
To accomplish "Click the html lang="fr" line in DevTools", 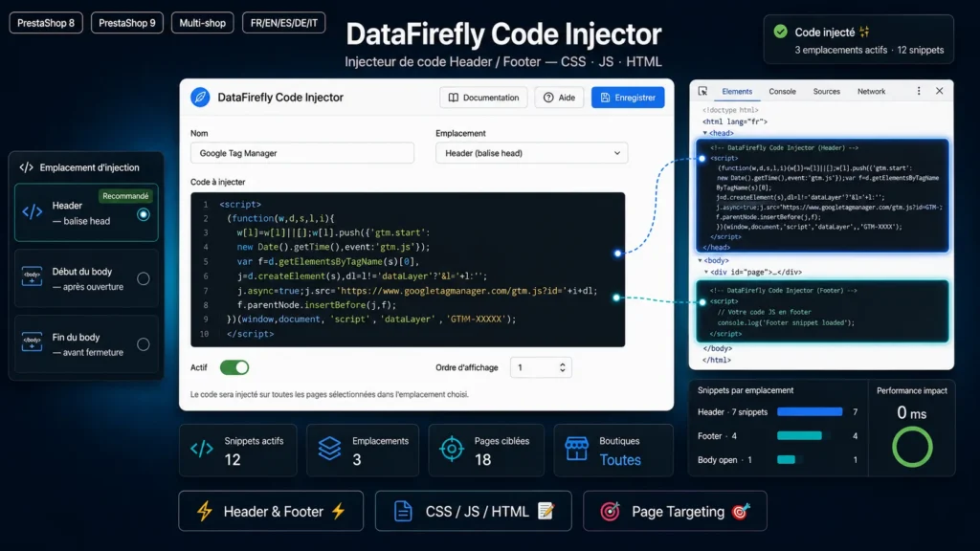I will (x=735, y=121).
